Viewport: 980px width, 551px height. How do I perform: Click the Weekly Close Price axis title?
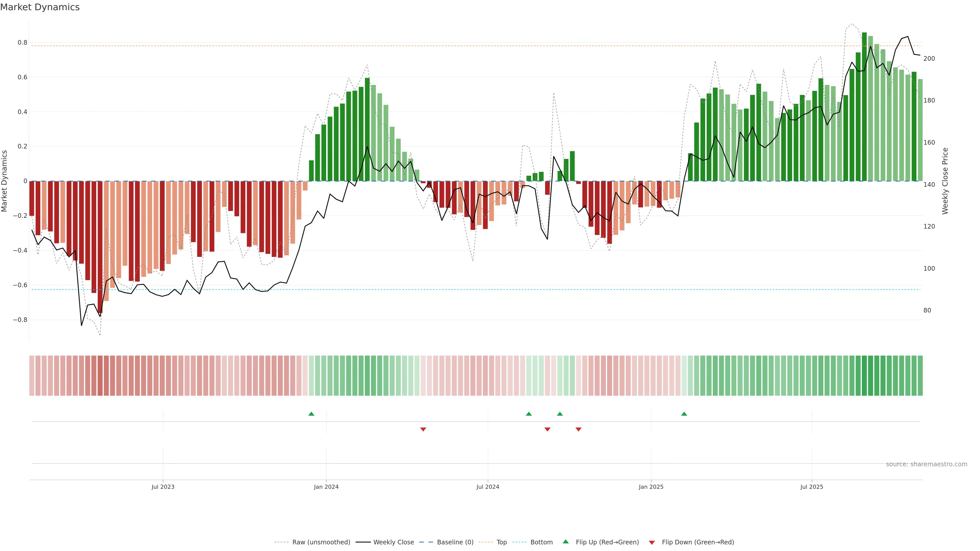click(x=945, y=181)
